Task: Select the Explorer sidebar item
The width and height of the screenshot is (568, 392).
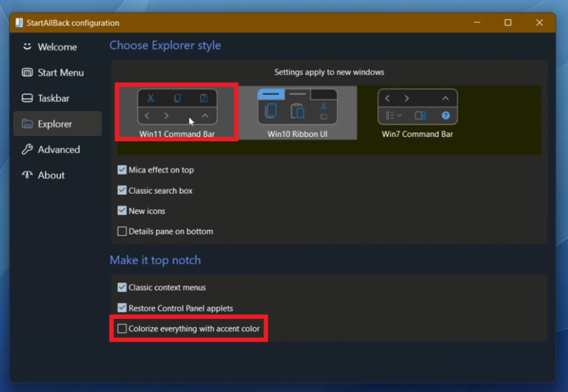Action: [57, 124]
